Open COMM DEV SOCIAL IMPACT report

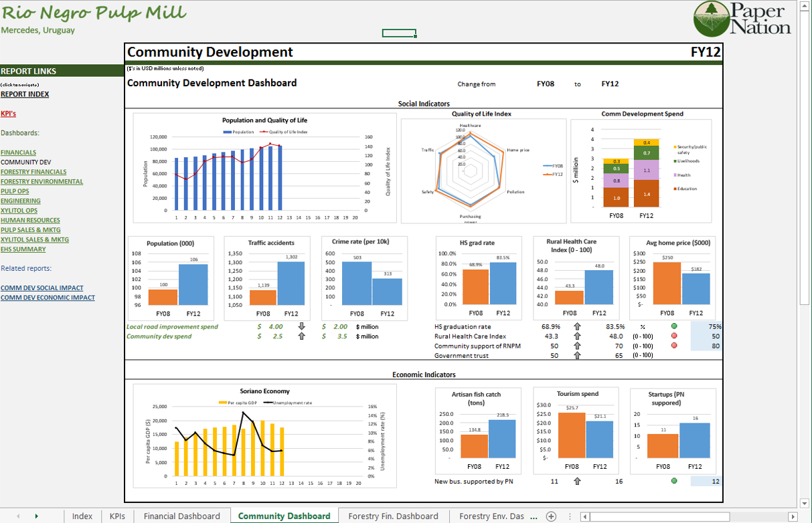coord(42,288)
